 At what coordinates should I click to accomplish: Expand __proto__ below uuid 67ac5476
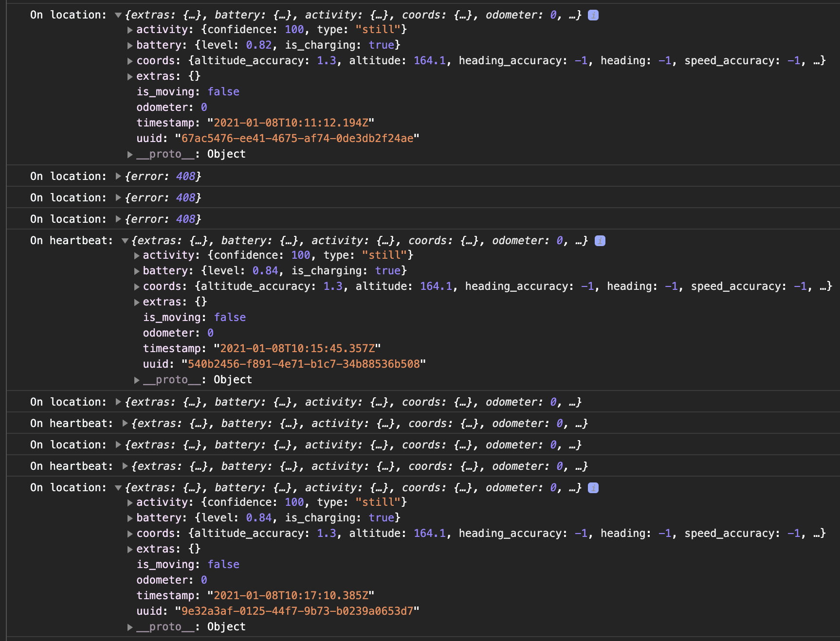coord(130,154)
